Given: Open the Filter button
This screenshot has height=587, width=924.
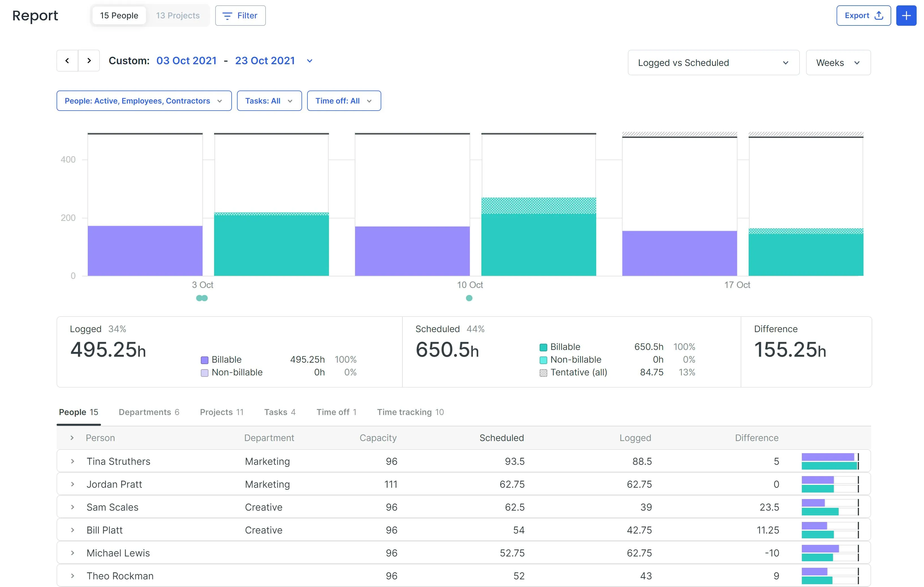Looking at the screenshot, I should point(240,16).
